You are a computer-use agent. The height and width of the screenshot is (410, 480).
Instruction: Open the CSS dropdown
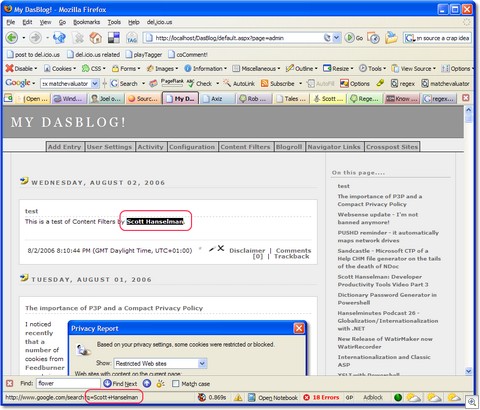(94, 69)
